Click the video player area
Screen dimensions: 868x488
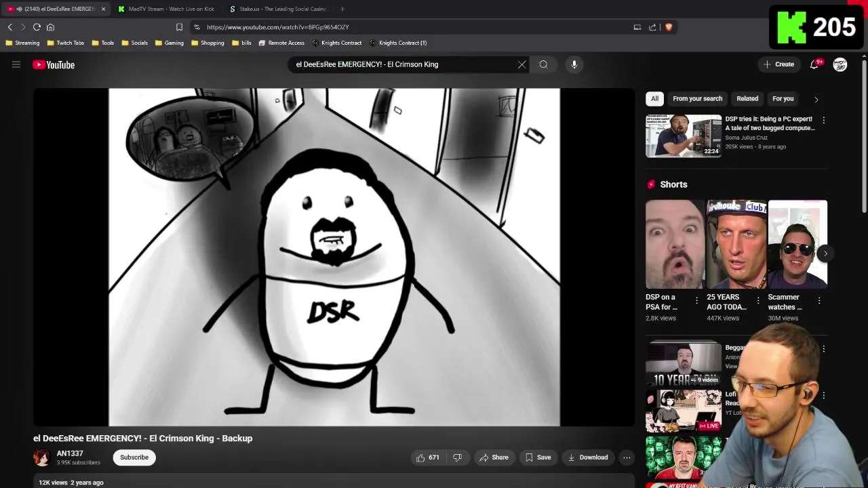(334, 258)
